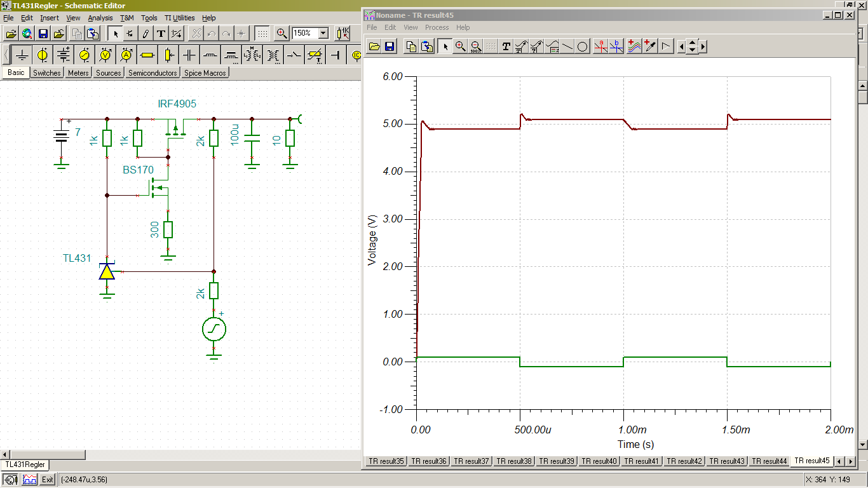868x488 pixels.
Task: Open the TR result35 tab
Action: [386, 461]
